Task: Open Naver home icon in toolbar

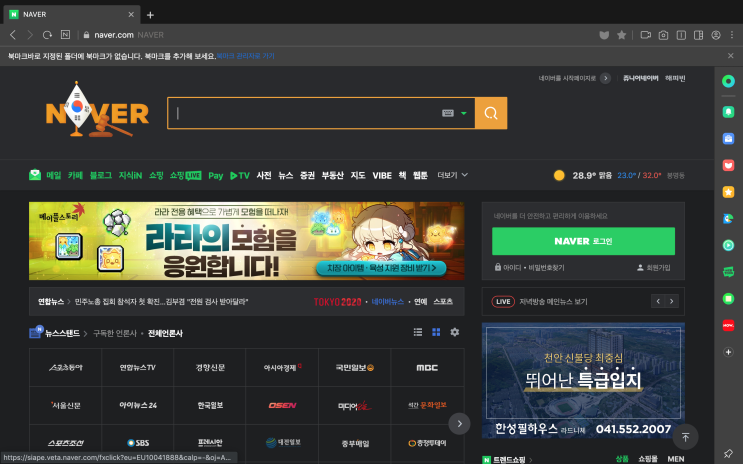Action: [65, 35]
